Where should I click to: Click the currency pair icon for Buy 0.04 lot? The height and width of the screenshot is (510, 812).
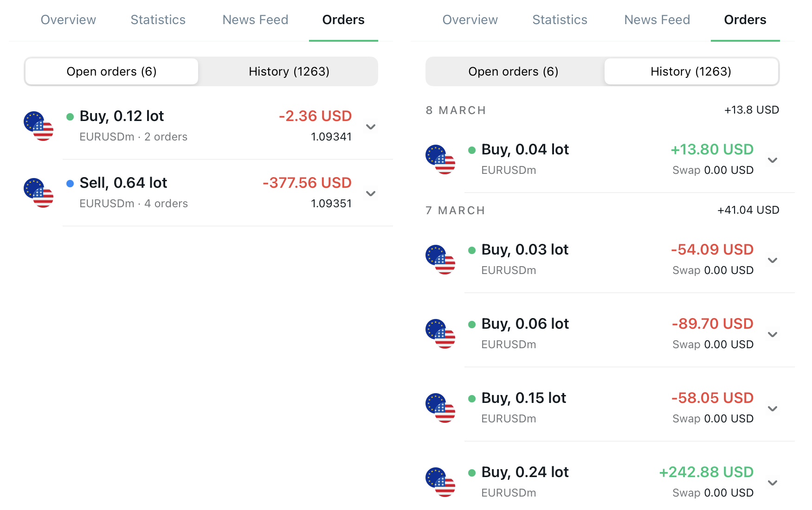tap(440, 159)
